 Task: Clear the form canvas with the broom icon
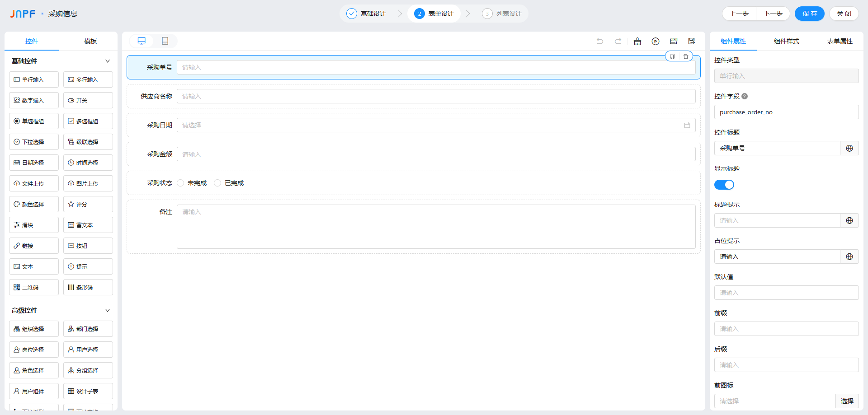tap(637, 41)
